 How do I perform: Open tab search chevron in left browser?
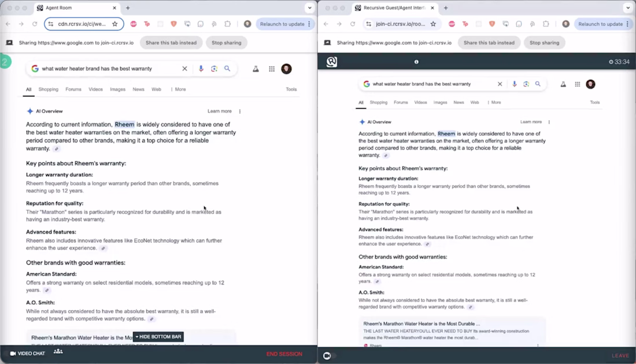pyautogui.click(x=309, y=8)
